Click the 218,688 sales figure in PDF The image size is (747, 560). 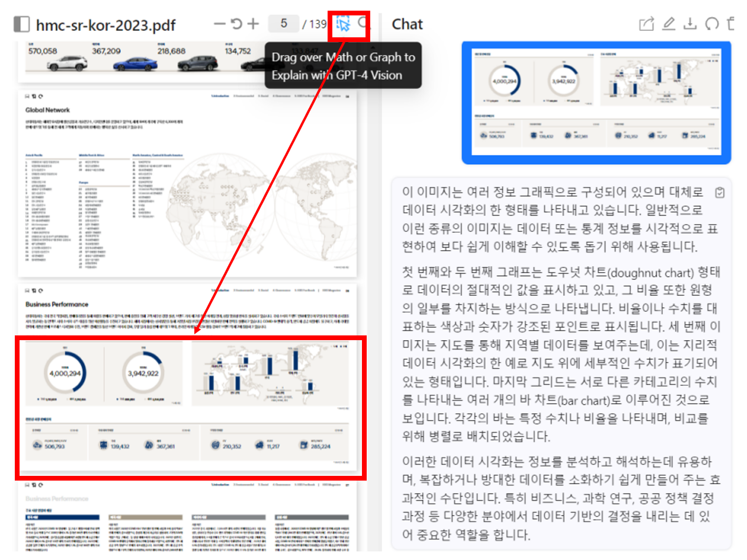point(171,51)
